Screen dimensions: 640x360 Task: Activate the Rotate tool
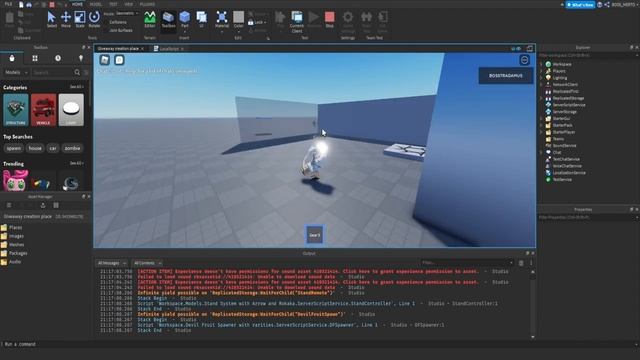[94, 19]
